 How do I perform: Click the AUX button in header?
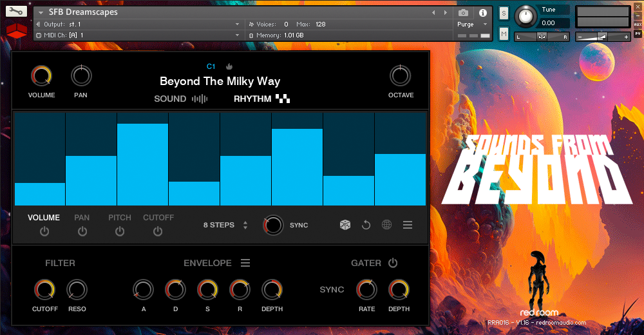[x=638, y=24]
